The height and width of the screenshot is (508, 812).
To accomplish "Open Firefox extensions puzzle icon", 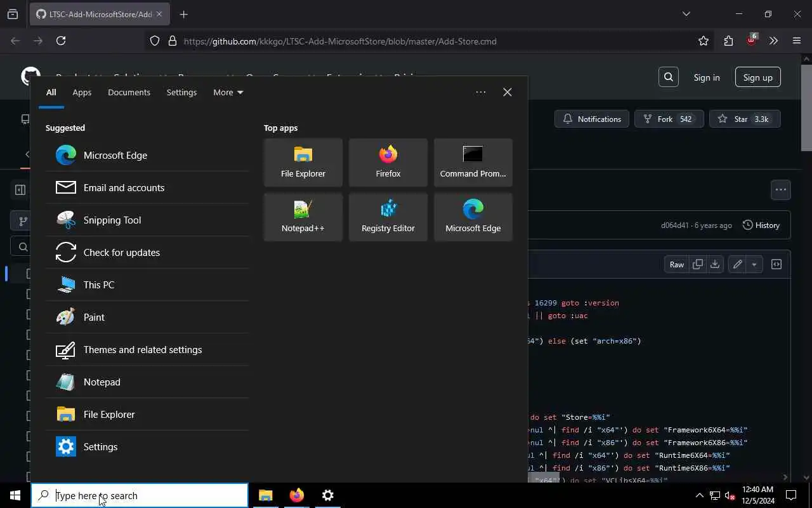I will click(728, 41).
